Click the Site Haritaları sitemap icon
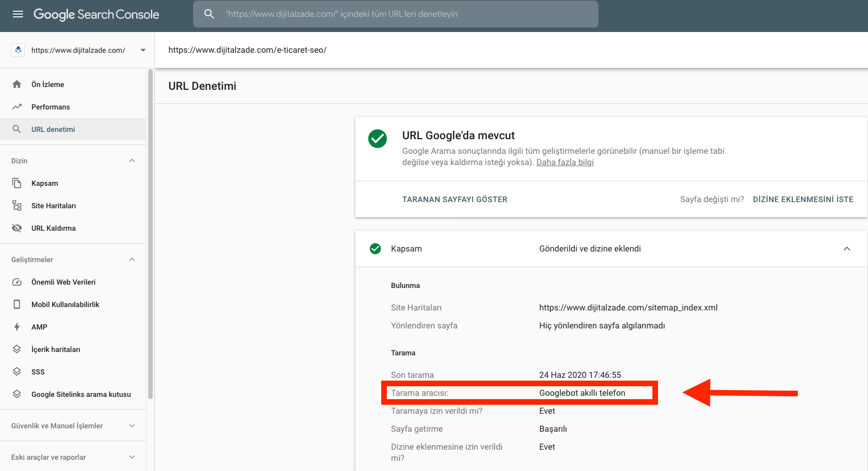Image resolution: width=868 pixels, height=471 pixels. [17, 205]
